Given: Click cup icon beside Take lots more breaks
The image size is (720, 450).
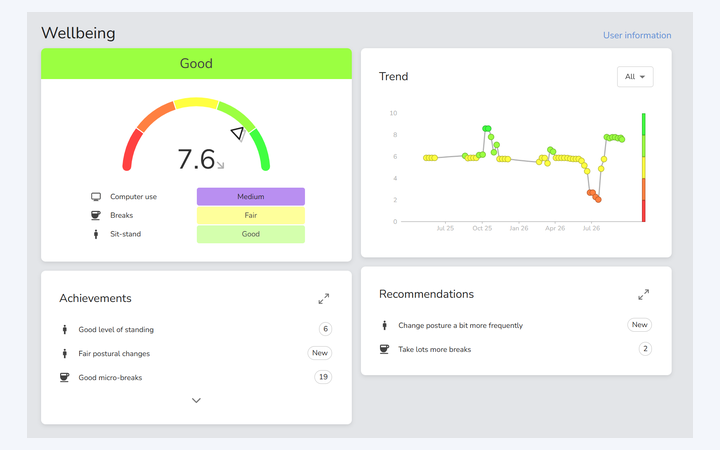Looking at the screenshot, I should click(384, 349).
